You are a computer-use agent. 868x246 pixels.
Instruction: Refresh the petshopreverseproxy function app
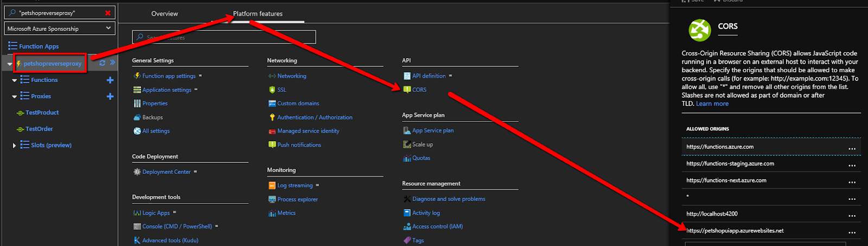coord(102,63)
